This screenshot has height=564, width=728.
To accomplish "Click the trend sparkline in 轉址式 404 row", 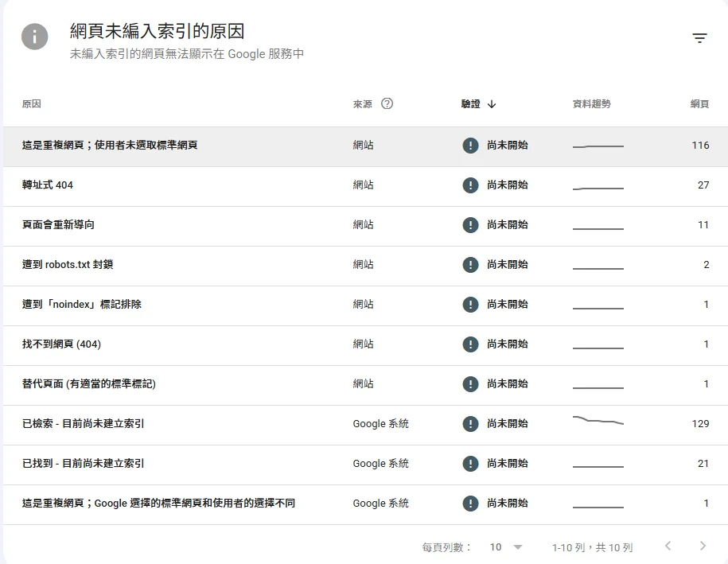I will tap(598, 188).
